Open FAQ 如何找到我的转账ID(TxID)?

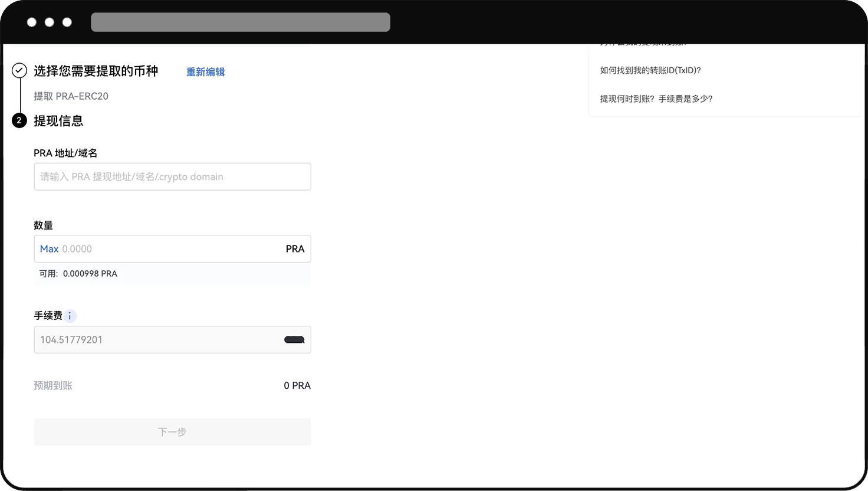pos(650,70)
